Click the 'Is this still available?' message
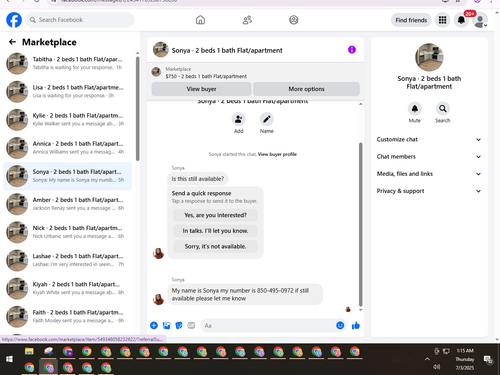 pyautogui.click(x=198, y=179)
